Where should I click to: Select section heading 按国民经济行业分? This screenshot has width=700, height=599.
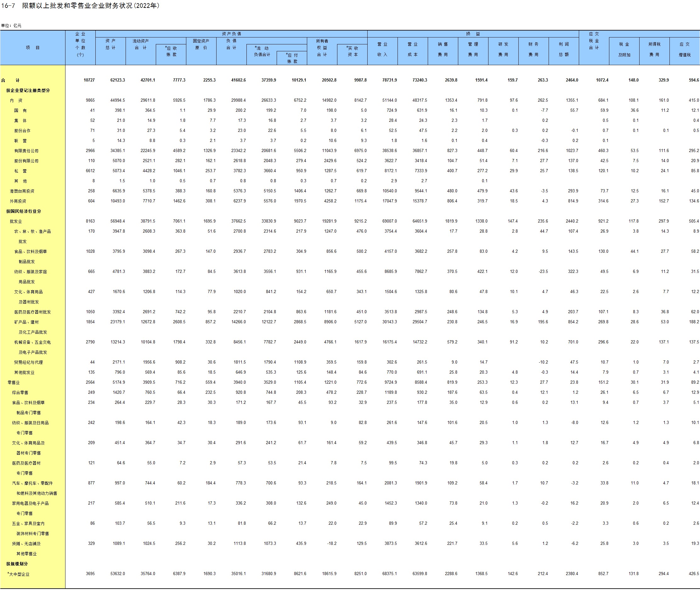[24, 211]
